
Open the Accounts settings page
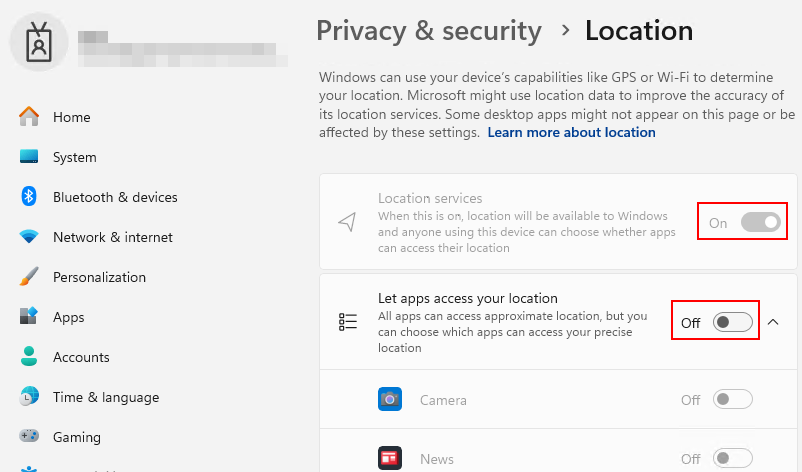coord(80,357)
